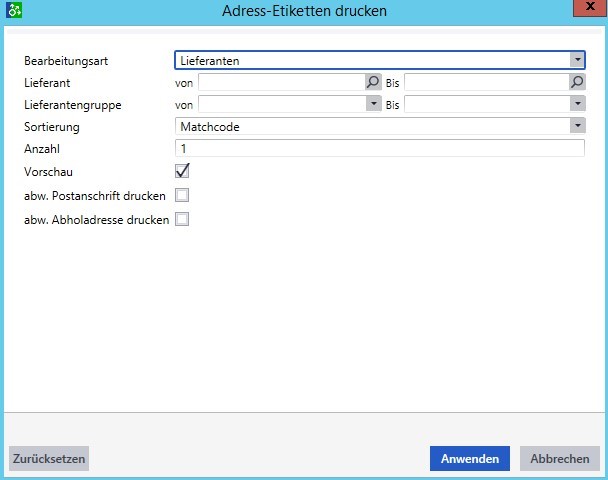Focus the Lieferant von input field
Image resolution: width=608 pixels, height=480 pixels.
(281, 82)
